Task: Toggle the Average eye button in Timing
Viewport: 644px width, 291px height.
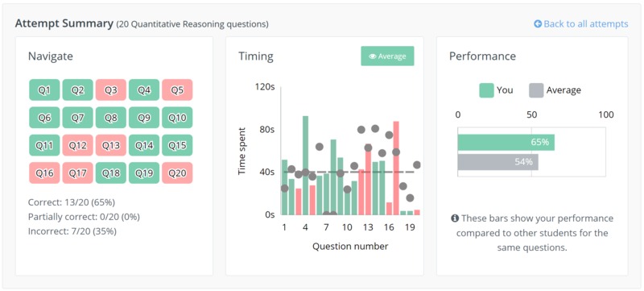Action: 387,56
